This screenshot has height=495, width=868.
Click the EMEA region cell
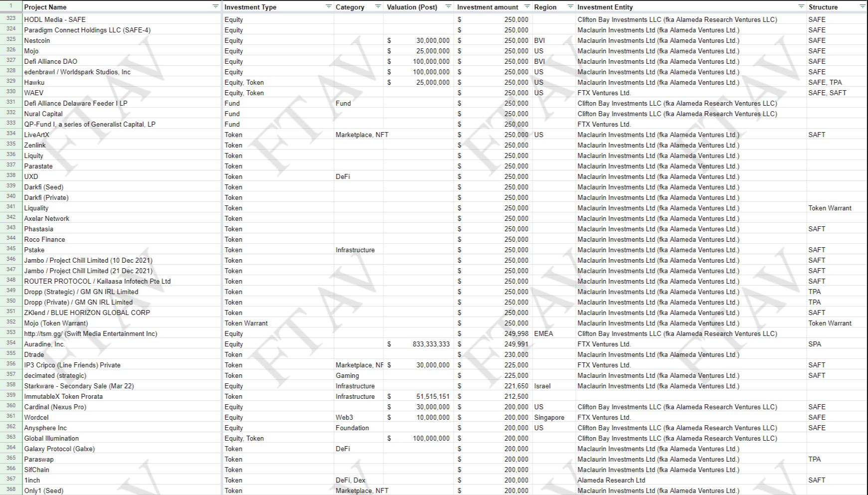tap(543, 334)
